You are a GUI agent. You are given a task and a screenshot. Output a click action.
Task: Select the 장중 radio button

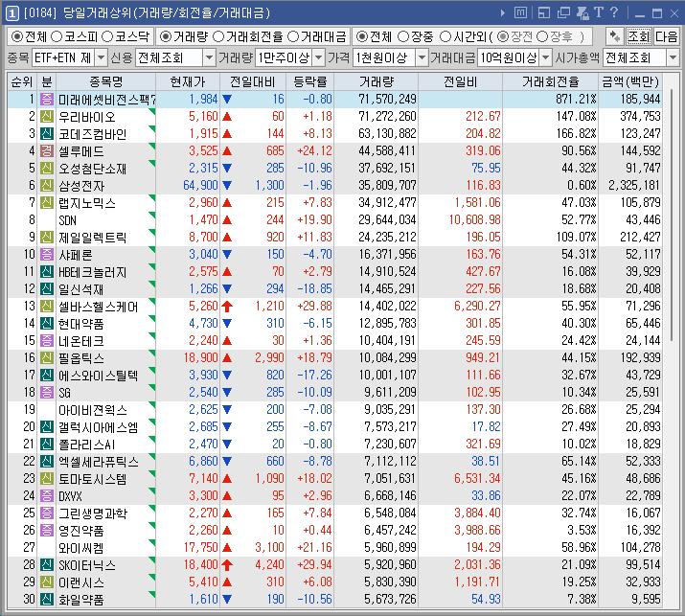click(x=403, y=36)
